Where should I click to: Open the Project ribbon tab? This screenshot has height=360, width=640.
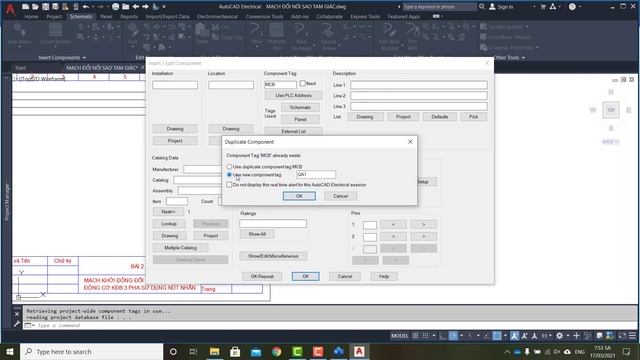tap(54, 17)
